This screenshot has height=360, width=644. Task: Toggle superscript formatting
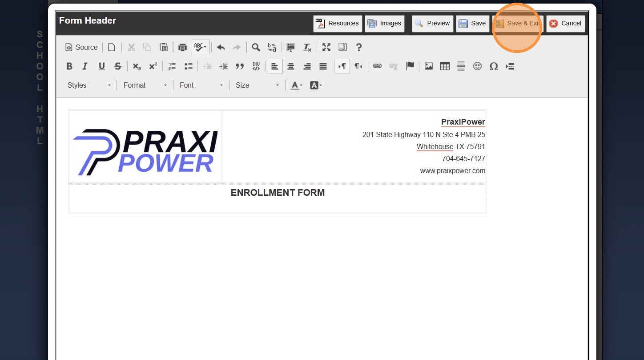[x=153, y=66]
